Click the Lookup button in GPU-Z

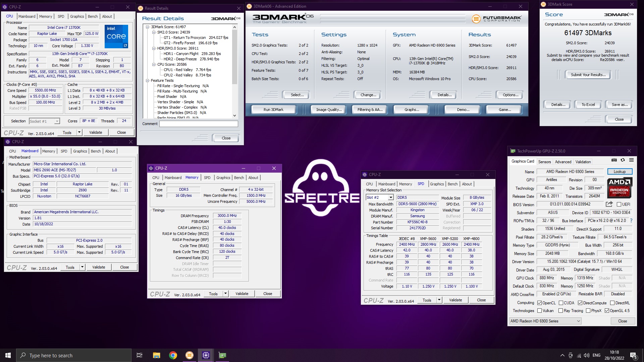pyautogui.click(x=620, y=172)
